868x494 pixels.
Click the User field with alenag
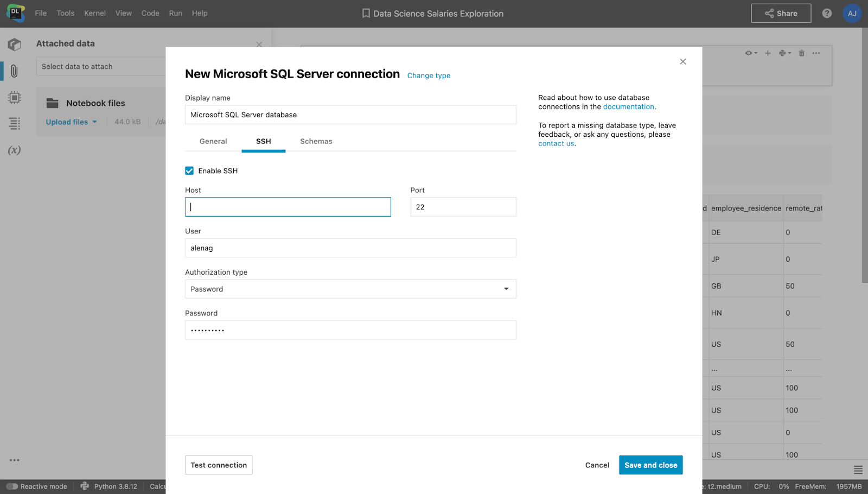[x=350, y=248]
